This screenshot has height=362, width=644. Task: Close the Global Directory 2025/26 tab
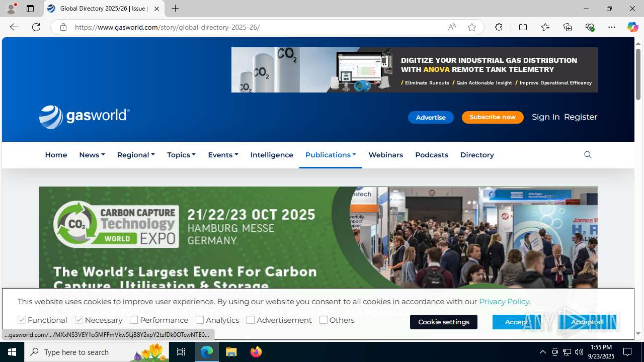pos(156,9)
